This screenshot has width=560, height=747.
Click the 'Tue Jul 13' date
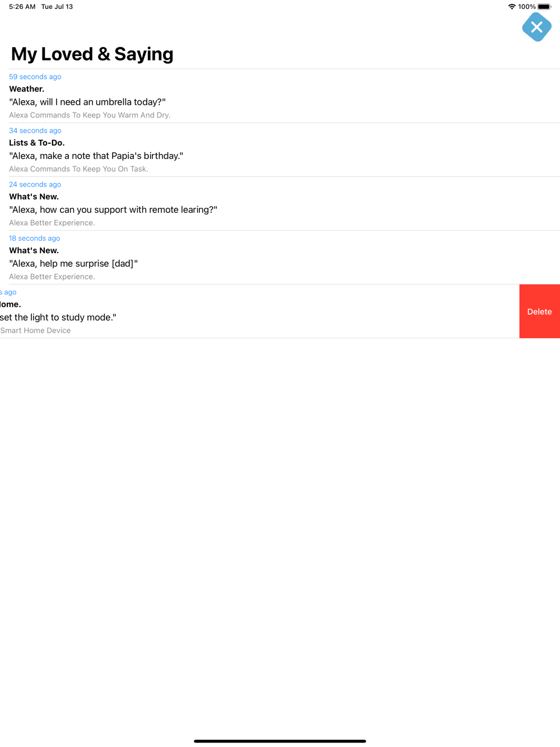pyautogui.click(x=57, y=7)
